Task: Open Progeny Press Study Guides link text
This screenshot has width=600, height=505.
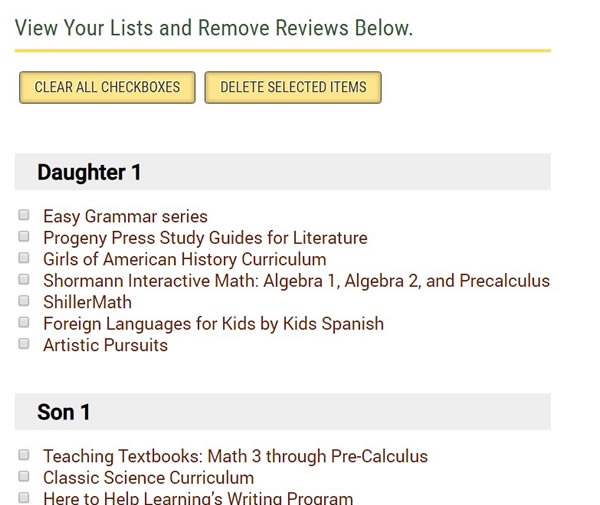Action: 205,238
